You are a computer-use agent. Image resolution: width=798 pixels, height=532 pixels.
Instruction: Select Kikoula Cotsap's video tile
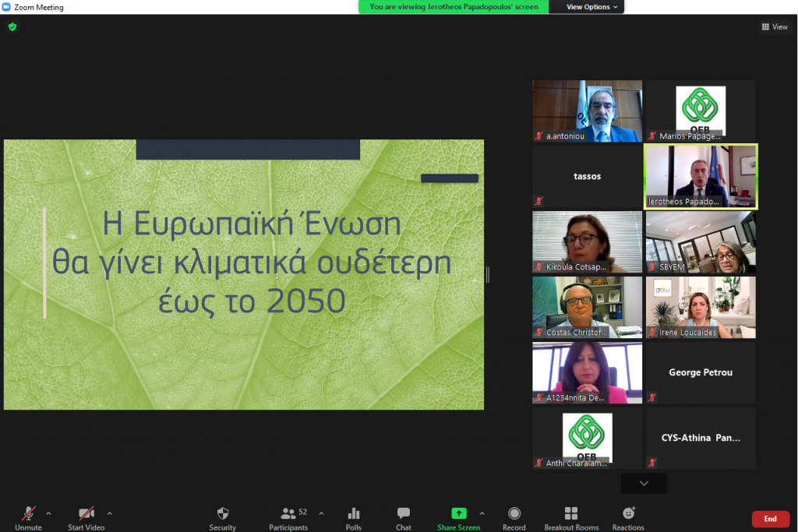(588, 242)
